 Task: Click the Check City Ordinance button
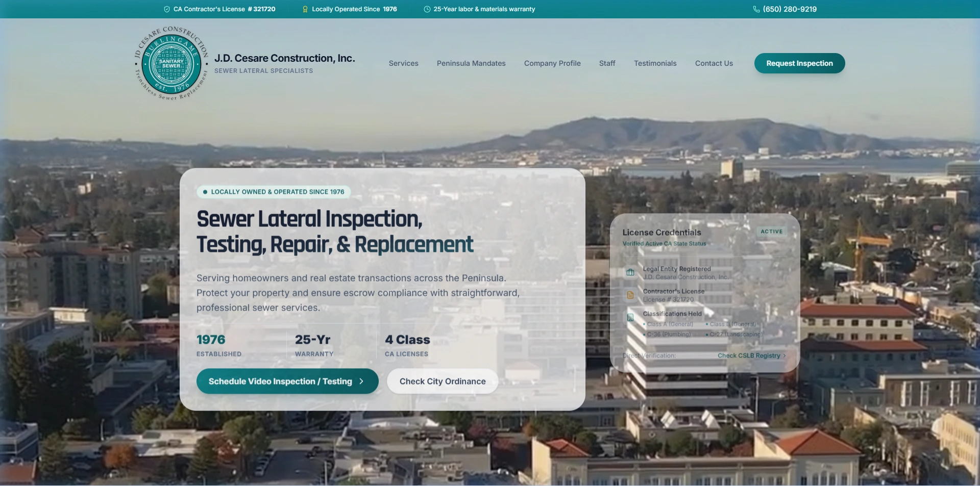tap(443, 381)
